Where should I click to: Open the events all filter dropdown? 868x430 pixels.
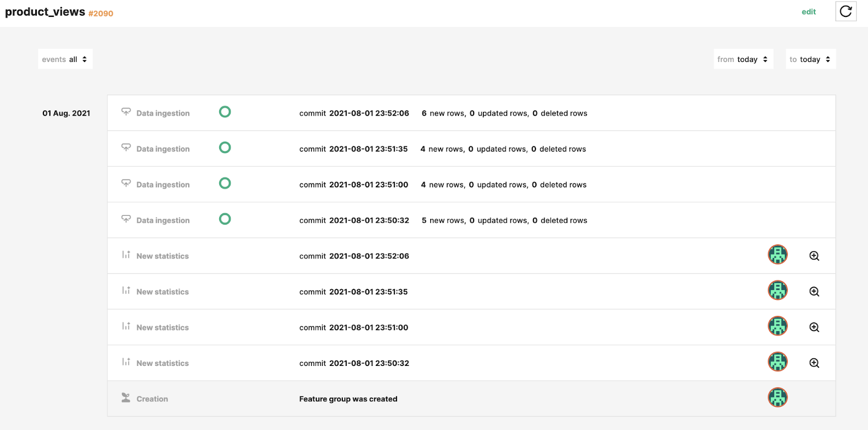[x=65, y=59]
